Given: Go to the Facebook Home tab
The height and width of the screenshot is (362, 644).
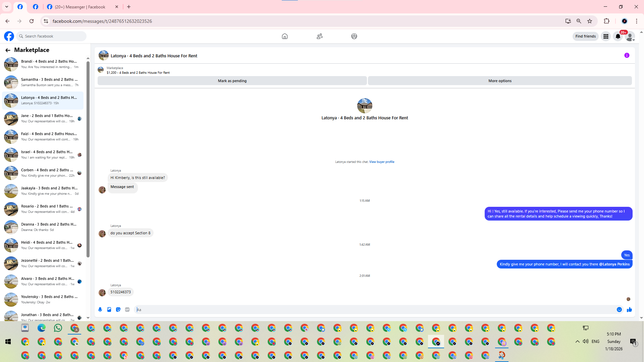Looking at the screenshot, I should tap(284, 36).
